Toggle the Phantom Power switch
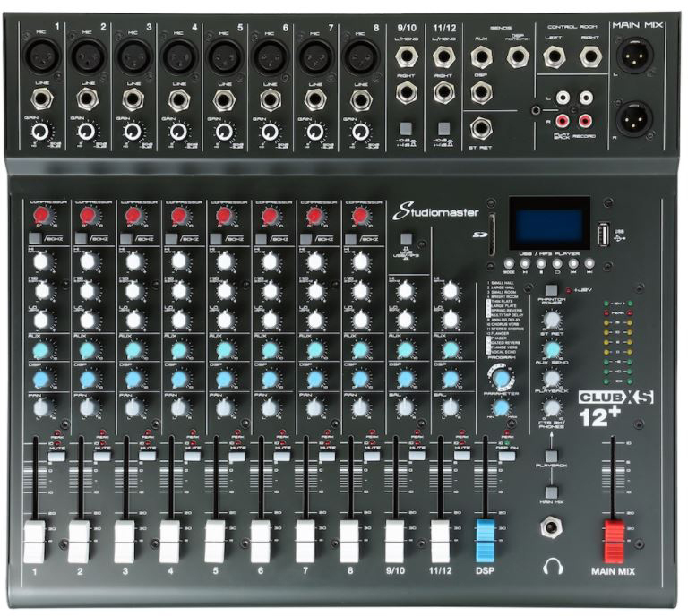 [552, 290]
